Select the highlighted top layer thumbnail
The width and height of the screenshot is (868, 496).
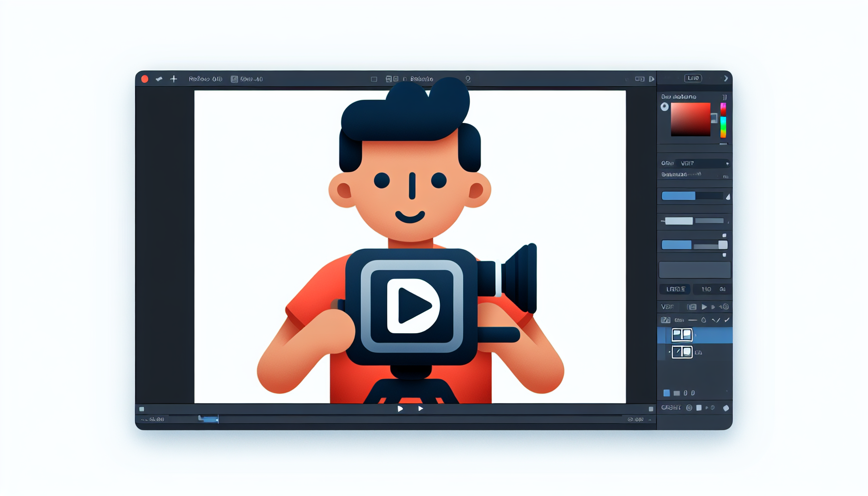682,335
